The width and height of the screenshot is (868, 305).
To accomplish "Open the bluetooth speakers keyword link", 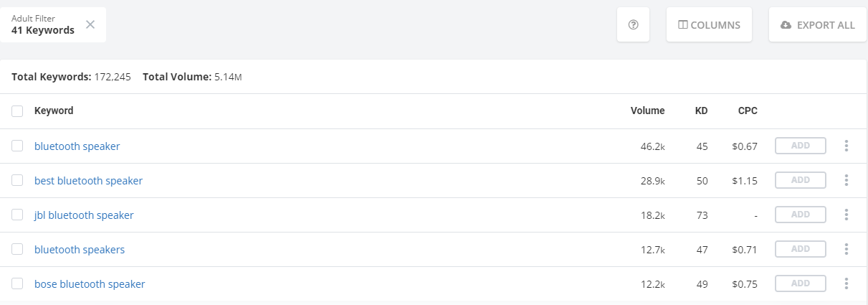I will pos(80,250).
